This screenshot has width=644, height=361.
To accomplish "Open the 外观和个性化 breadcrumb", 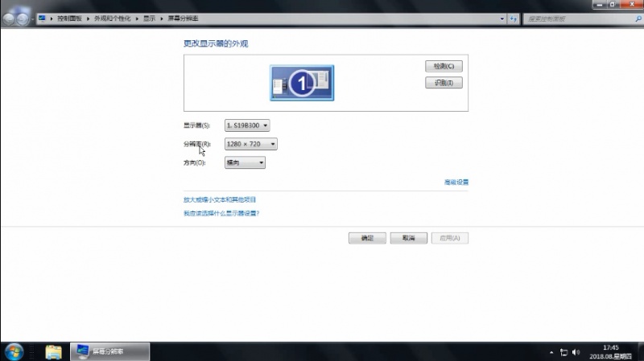I will pyautogui.click(x=112, y=18).
